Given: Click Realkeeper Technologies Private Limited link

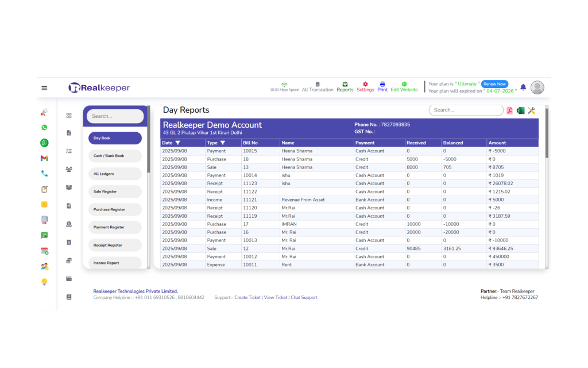Looking at the screenshot, I should coord(136,292).
